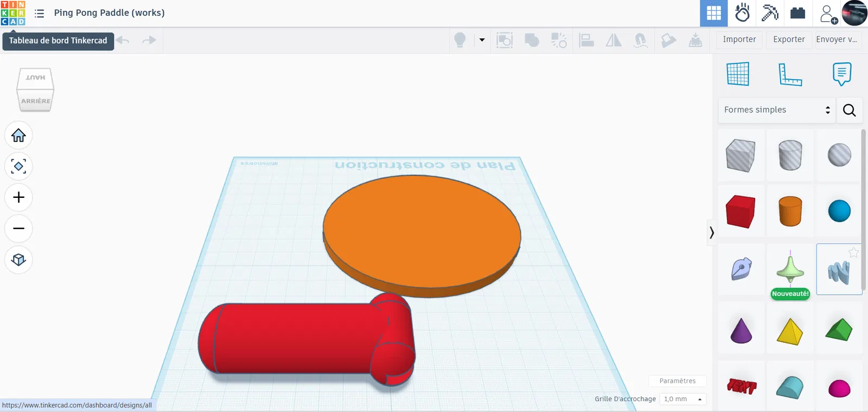Image resolution: width=868 pixels, height=412 pixels.
Task: Open the design list menu icon
Action: click(40, 13)
